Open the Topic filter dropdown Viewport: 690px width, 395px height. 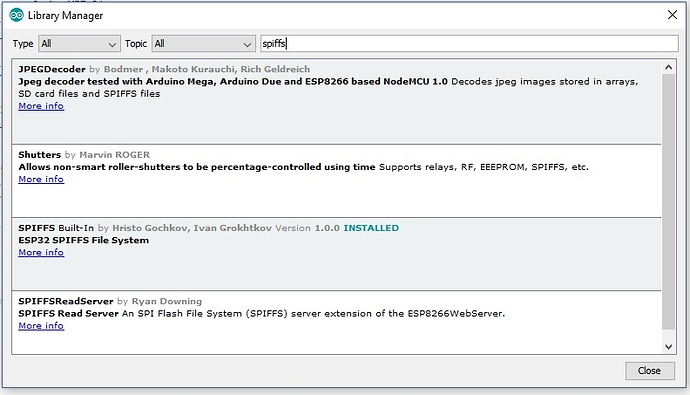[x=203, y=44]
